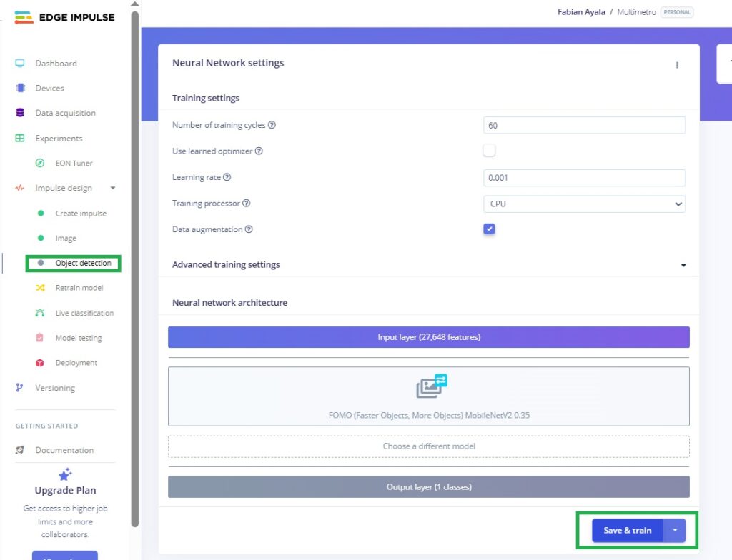
Task: Open Live classification page
Action: pos(84,313)
